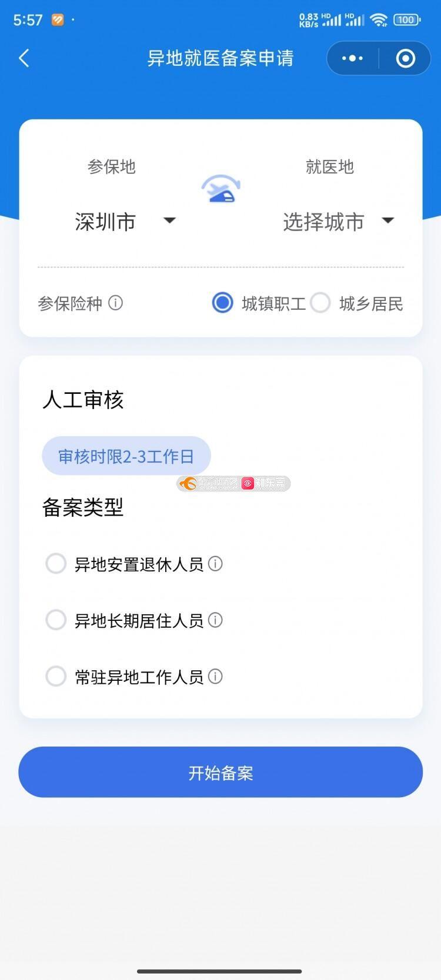Choose 异地长期居住人员 filing type

[56, 620]
